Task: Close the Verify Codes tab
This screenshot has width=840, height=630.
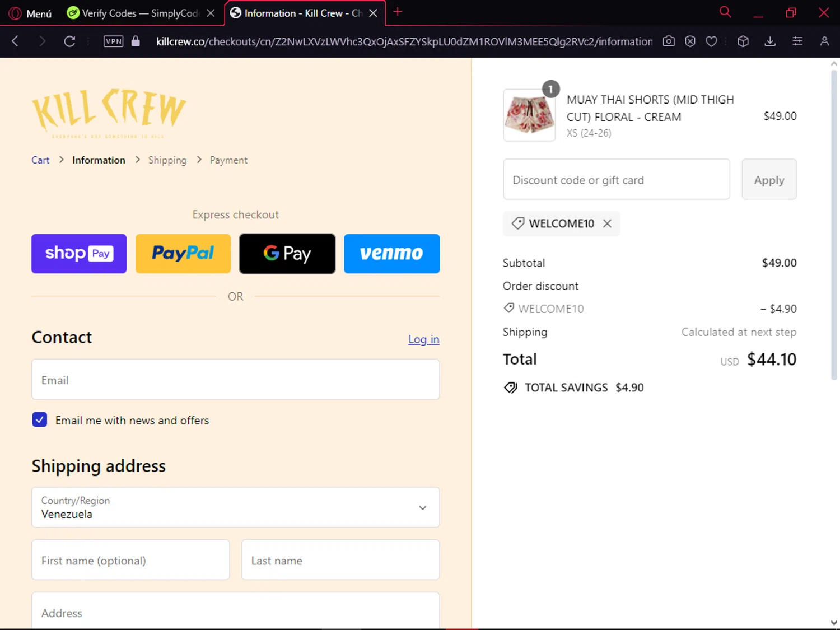Action: tap(211, 13)
